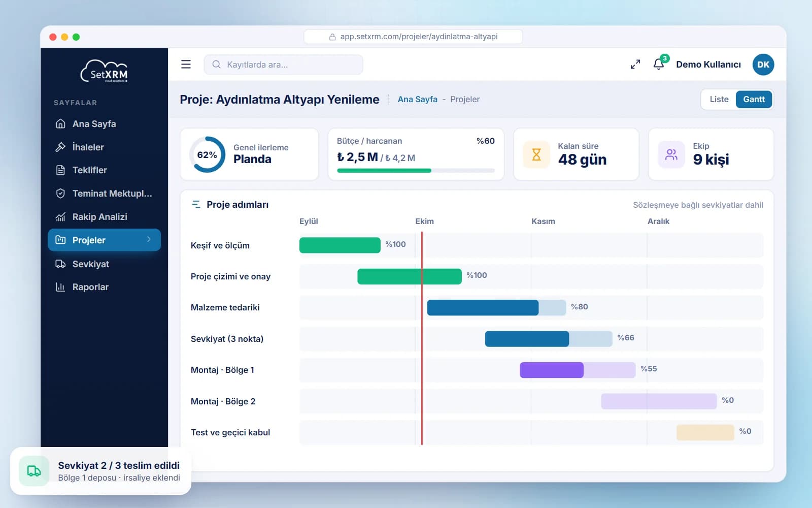Select the Malzeme tedariki Gantt bar
The image size is (812, 508).
[496, 307]
